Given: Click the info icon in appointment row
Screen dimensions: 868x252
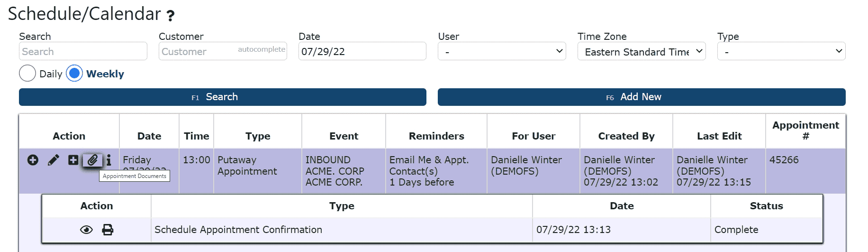Looking at the screenshot, I should click(108, 160).
